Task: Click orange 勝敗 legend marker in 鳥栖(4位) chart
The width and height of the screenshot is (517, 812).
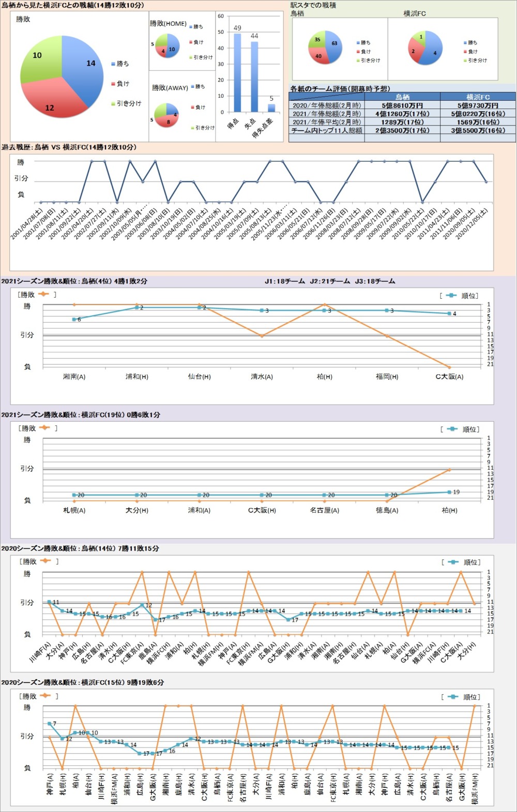Action: pos(43,294)
